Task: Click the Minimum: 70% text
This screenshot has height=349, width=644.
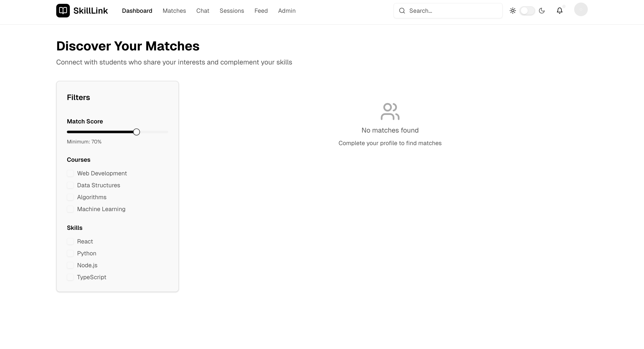Action: [x=84, y=142]
